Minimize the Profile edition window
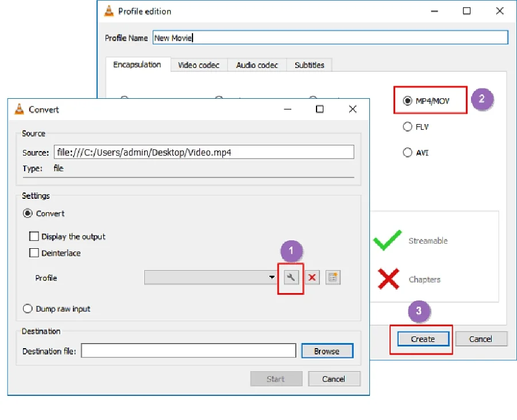The image size is (517, 420). 434,11
